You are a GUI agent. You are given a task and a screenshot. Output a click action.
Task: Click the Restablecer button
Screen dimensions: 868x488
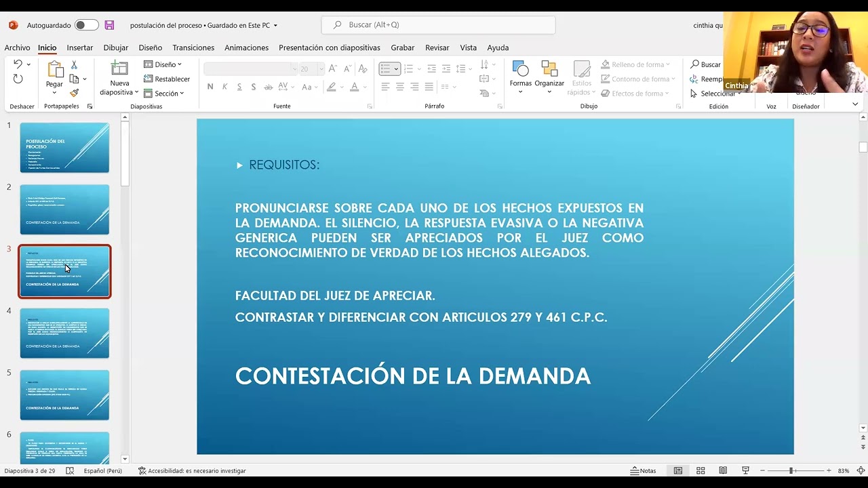click(167, 79)
